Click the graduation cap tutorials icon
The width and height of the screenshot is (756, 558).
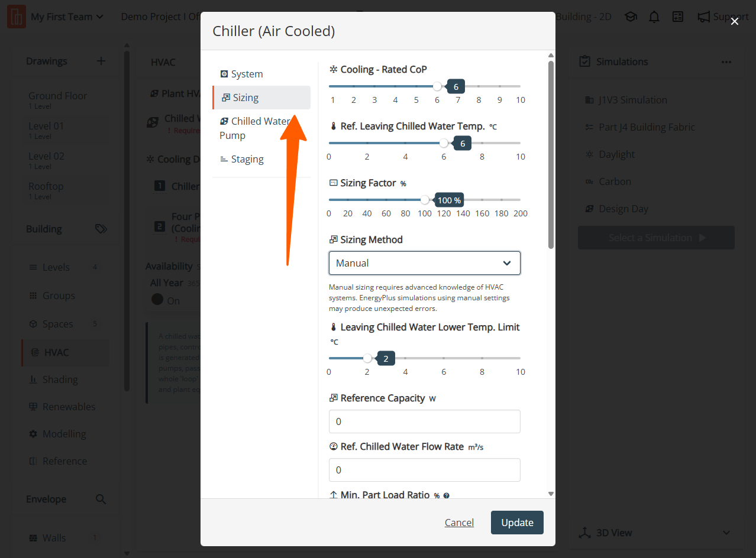(x=631, y=17)
